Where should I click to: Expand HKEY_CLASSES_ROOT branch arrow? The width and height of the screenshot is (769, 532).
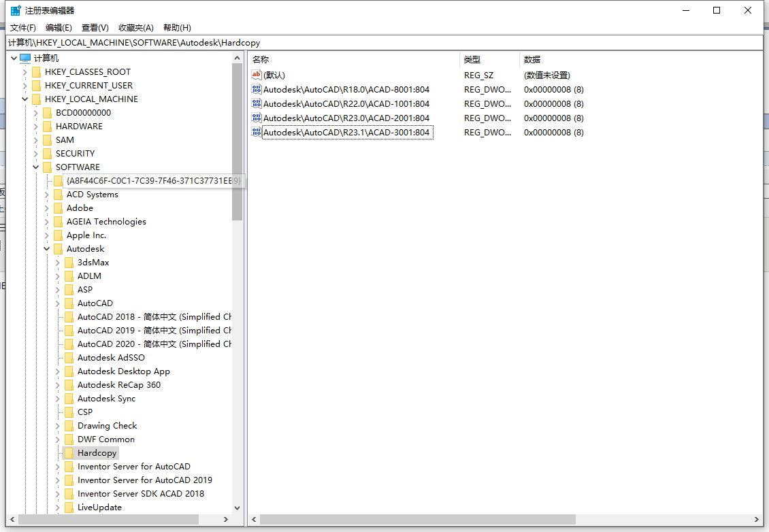pyautogui.click(x=25, y=72)
